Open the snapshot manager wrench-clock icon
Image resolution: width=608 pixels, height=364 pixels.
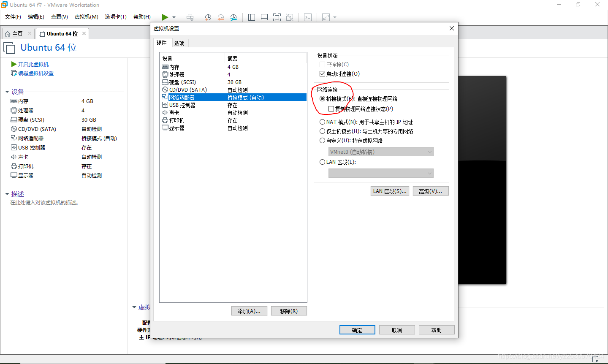[233, 17]
